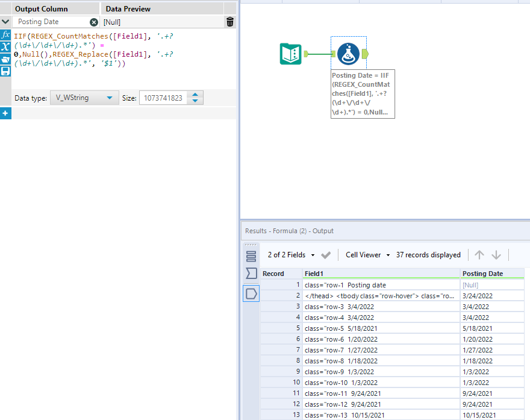Open the fx functions list
Viewport: 530px width, 420px height.
pyautogui.click(x=5, y=35)
